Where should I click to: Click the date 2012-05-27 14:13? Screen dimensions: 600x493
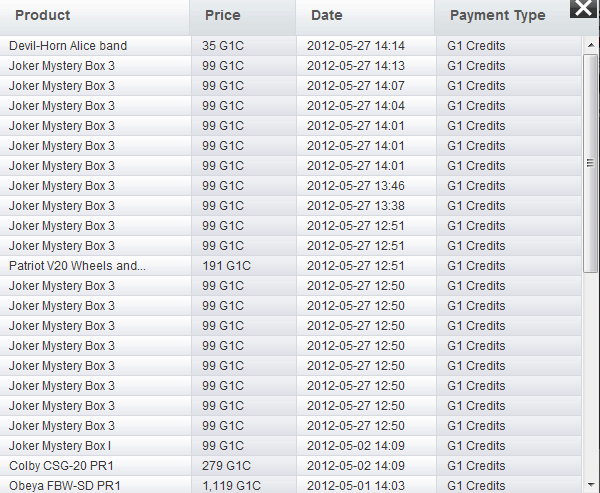[x=356, y=66]
